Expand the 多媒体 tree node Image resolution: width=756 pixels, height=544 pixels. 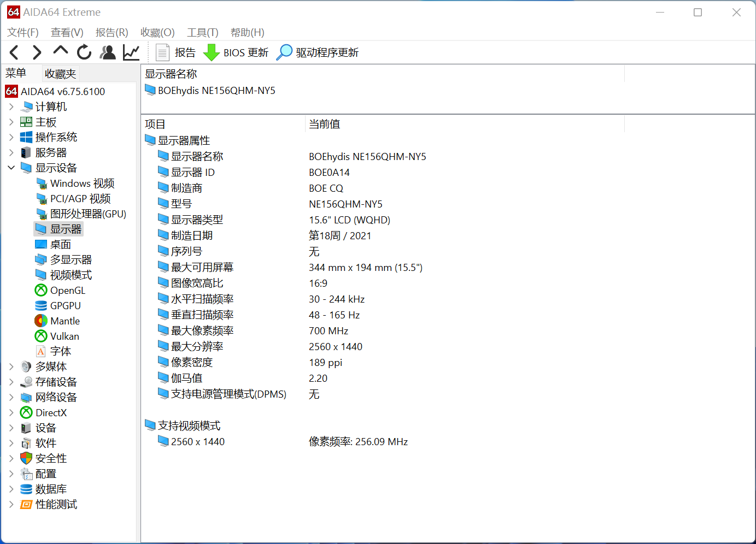click(11, 366)
